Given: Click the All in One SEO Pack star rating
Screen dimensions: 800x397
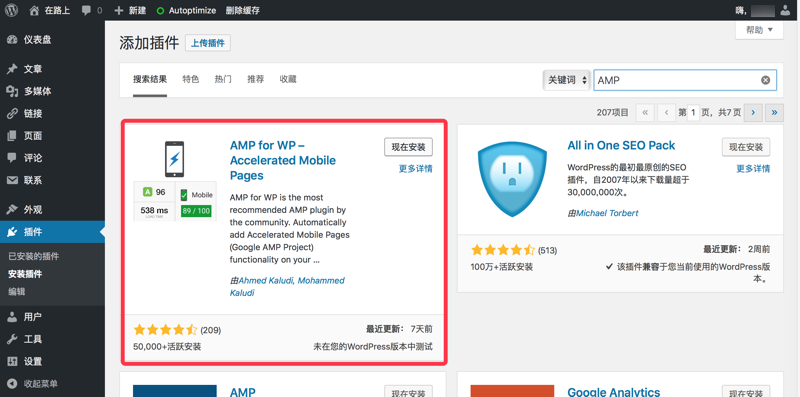Looking at the screenshot, I should coord(503,250).
